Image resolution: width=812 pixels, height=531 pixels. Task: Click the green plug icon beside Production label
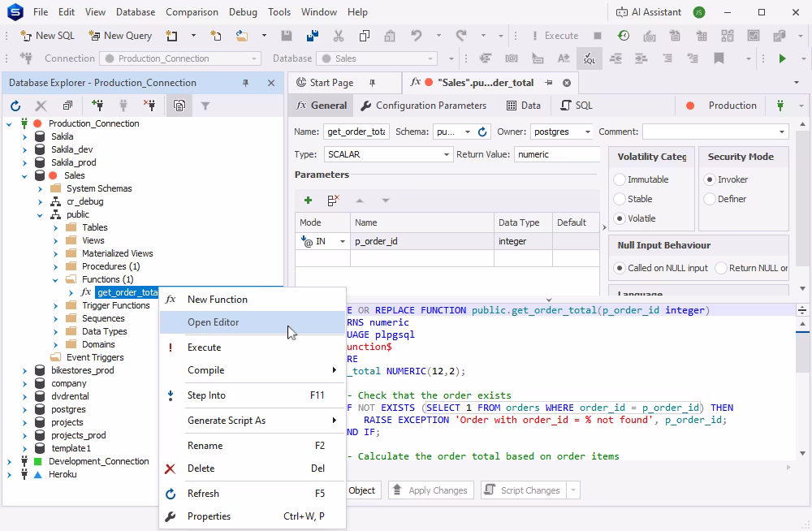click(780, 106)
